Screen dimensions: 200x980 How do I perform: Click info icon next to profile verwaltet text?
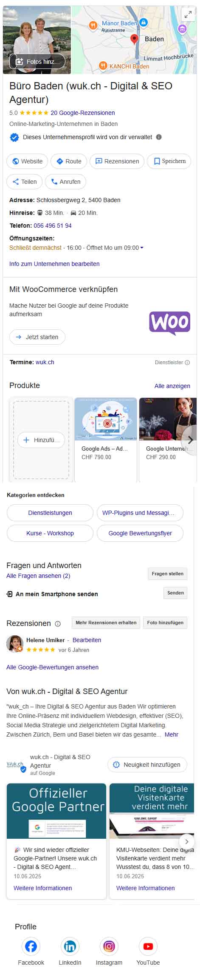coord(159,137)
